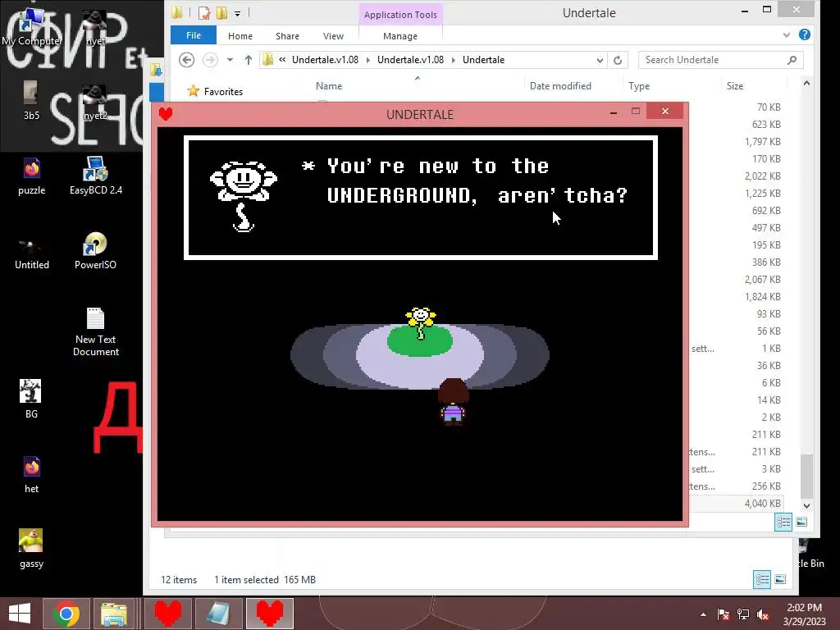Open the Home ribbon tab
Image resolution: width=840 pixels, height=630 pixels.
pos(240,36)
